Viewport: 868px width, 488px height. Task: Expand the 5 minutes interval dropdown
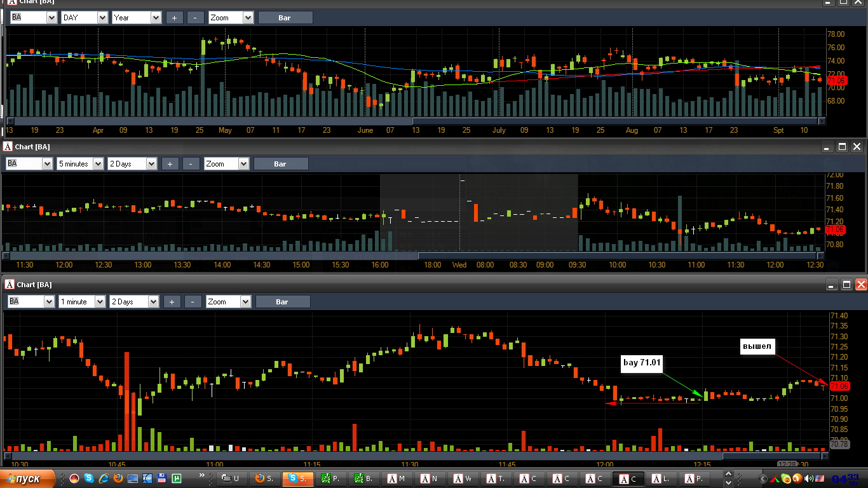coord(80,164)
